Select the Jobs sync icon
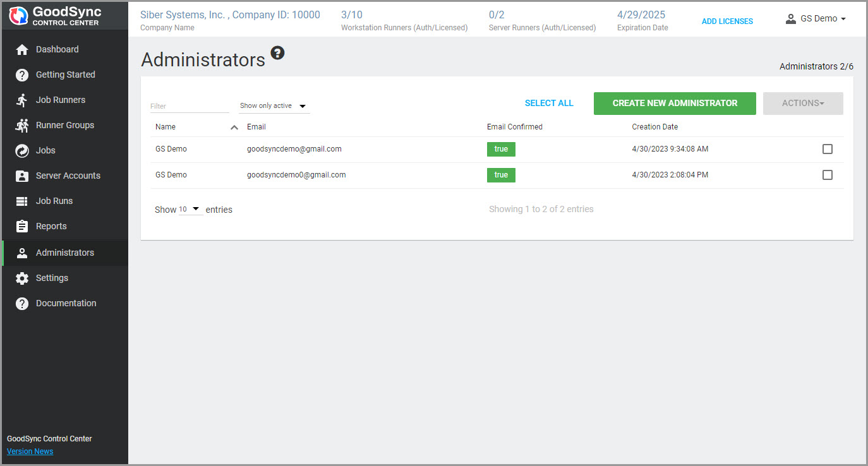This screenshot has height=466, width=868. click(22, 151)
